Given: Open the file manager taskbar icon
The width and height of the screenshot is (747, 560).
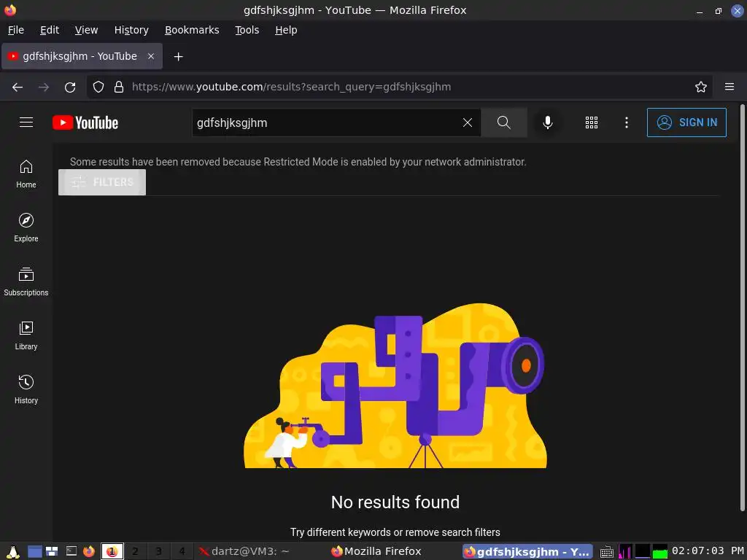Looking at the screenshot, I should tap(52, 551).
